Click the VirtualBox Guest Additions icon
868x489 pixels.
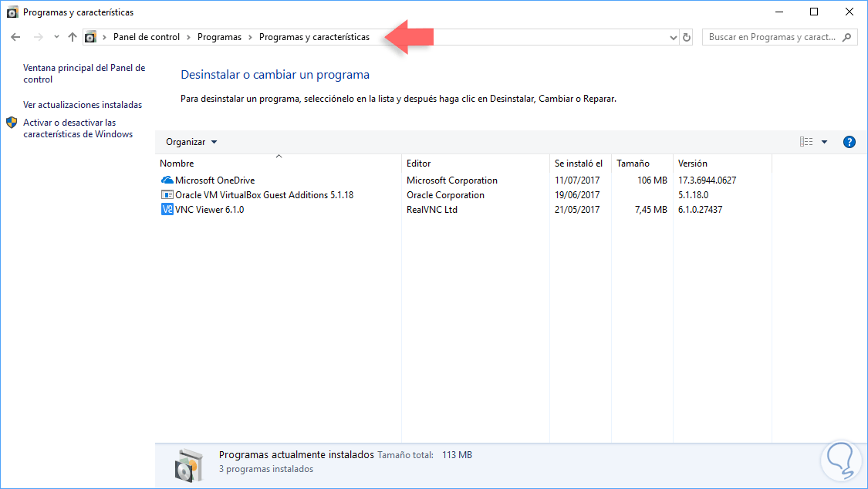click(167, 194)
